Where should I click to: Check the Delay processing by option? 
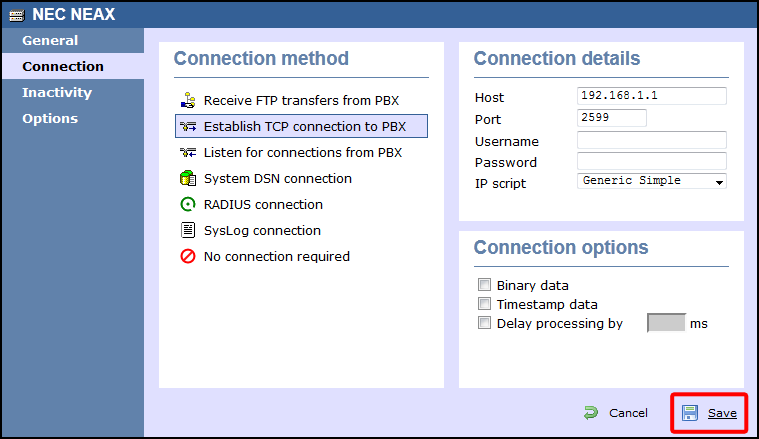(485, 323)
